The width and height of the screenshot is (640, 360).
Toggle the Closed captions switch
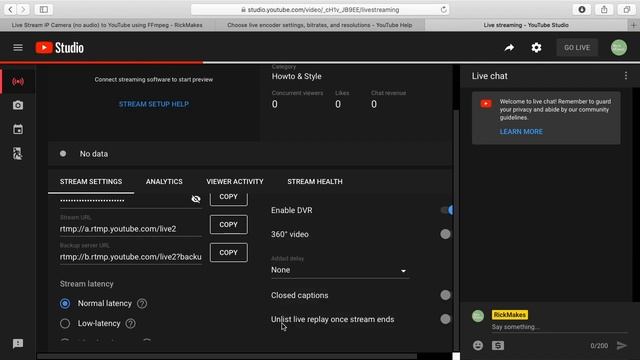point(445,295)
